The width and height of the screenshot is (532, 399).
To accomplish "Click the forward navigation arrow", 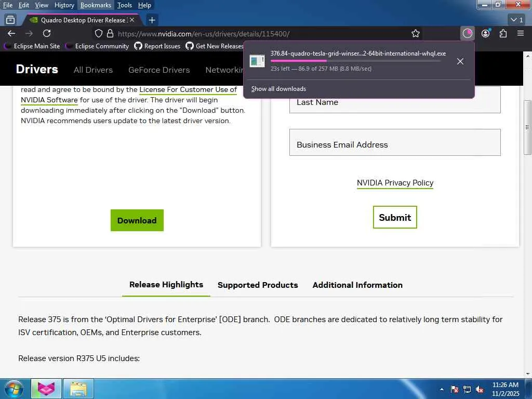I will tap(29, 33).
